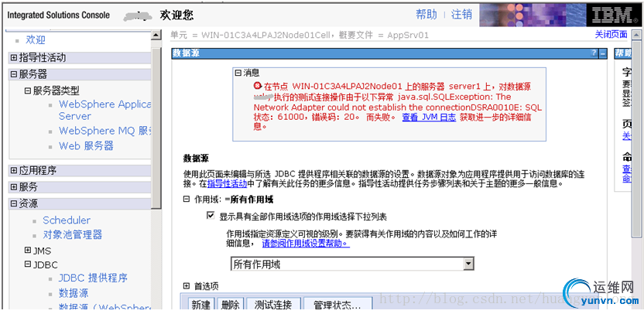
Task: Open WebSphere MQ 服务器 navigation link
Action: pos(105,131)
